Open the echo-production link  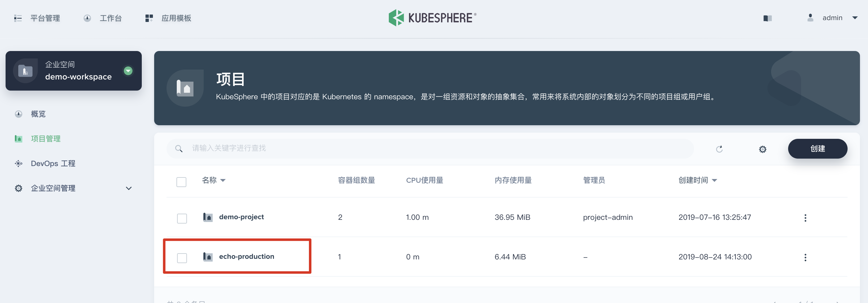(247, 257)
